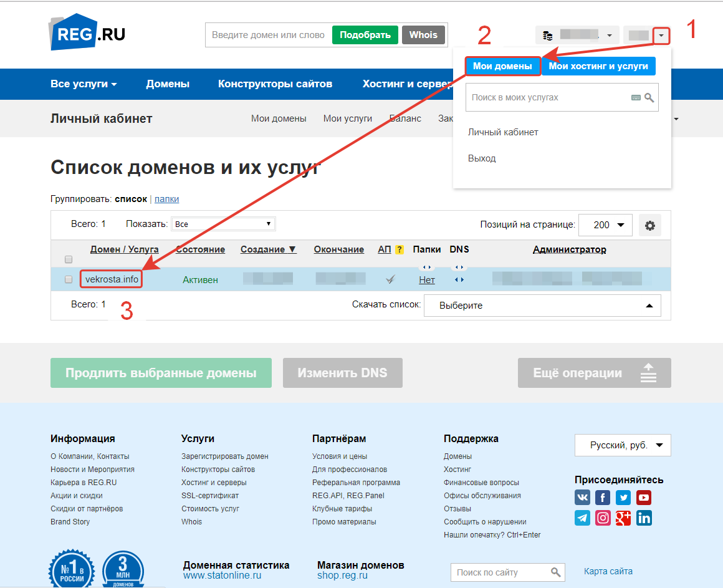Tick the checkbox for vekrosta.info

click(x=69, y=279)
